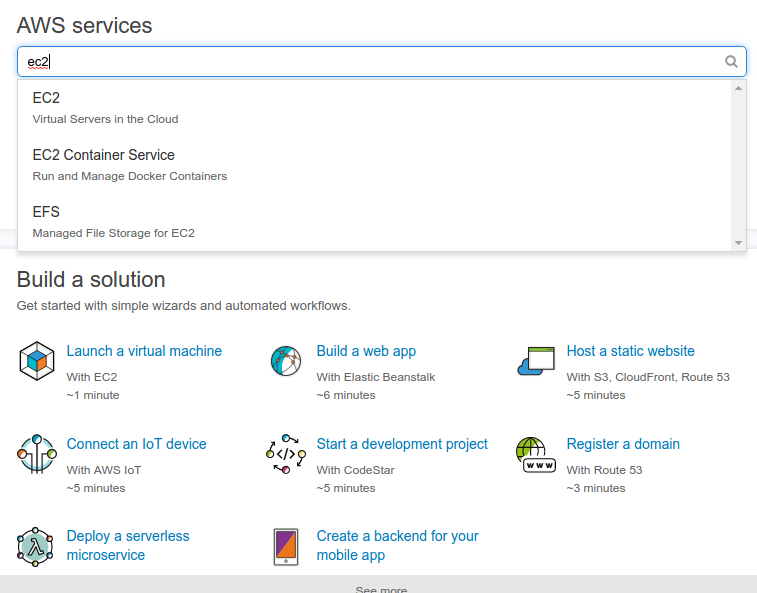The width and height of the screenshot is (757, 593).
Task: Click the ~1 minute estimate text
Action: [93, 395]
